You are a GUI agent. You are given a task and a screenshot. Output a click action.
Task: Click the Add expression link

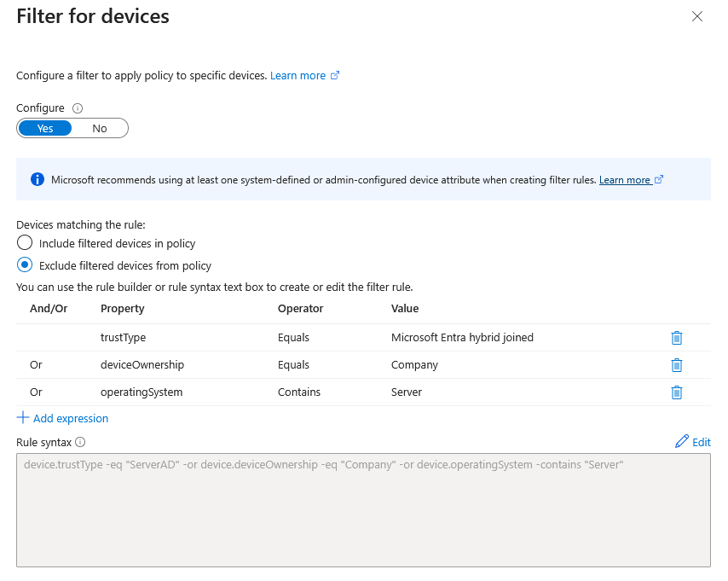(71, 418)
